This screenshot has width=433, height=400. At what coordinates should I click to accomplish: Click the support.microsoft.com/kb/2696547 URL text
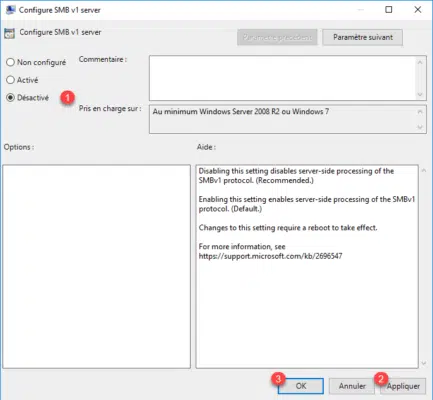tap(270, 256)
